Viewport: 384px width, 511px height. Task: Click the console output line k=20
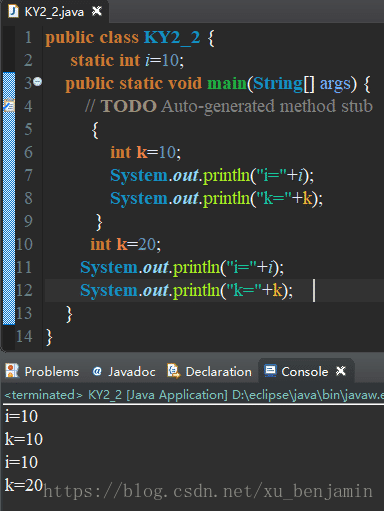pos(24,485)
